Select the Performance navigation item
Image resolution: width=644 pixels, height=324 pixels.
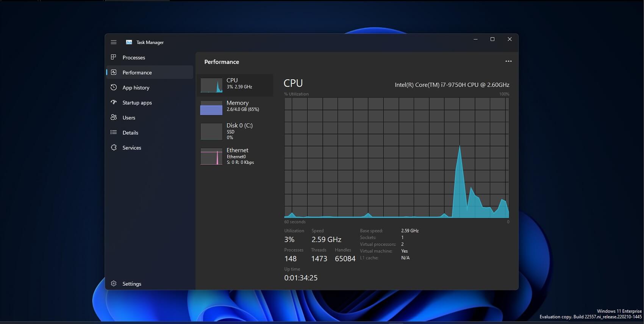click(x=137, y=72)
